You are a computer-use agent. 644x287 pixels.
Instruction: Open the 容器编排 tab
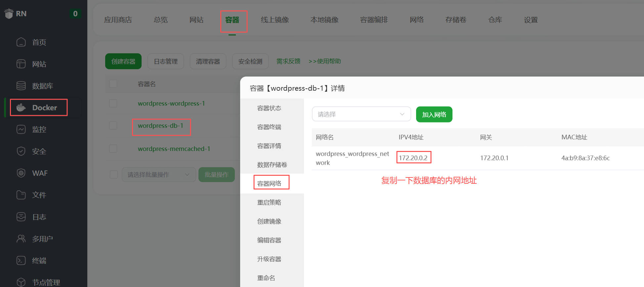click(x=374, y=20)
